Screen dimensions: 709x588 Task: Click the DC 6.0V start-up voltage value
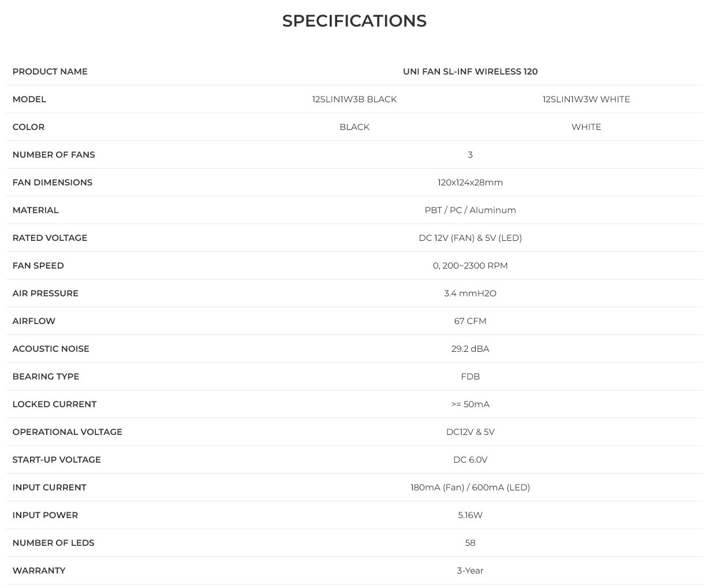point(470,460)
